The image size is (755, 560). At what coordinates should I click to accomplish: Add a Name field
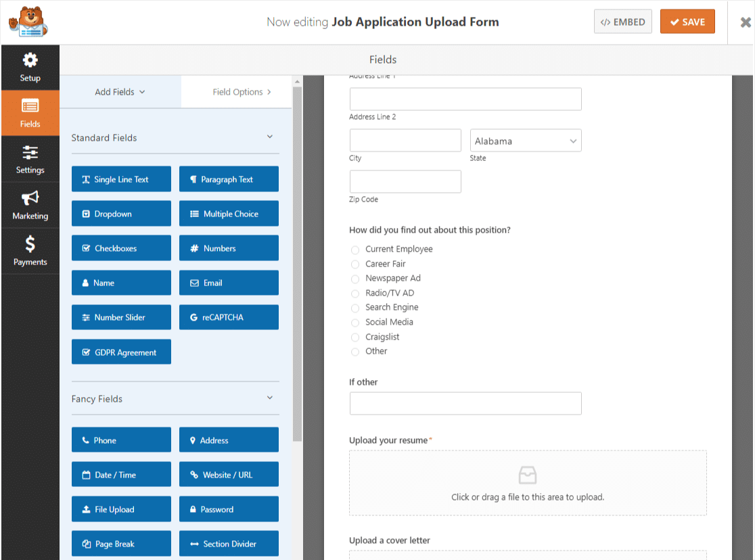(x=121, y=283)
